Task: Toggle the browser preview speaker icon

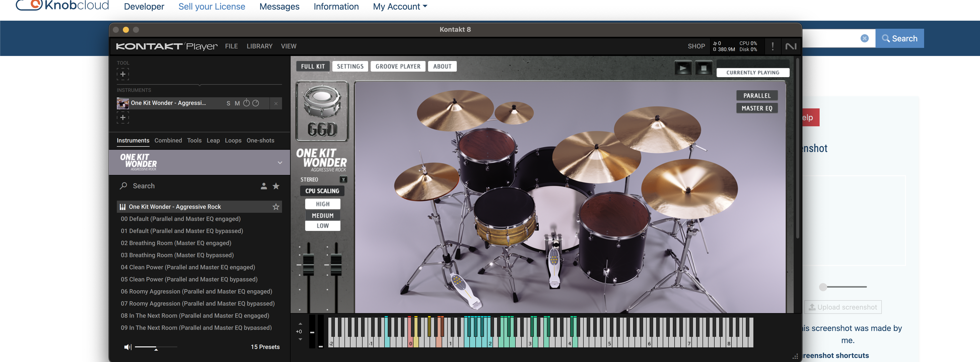Action: [127, 347]
